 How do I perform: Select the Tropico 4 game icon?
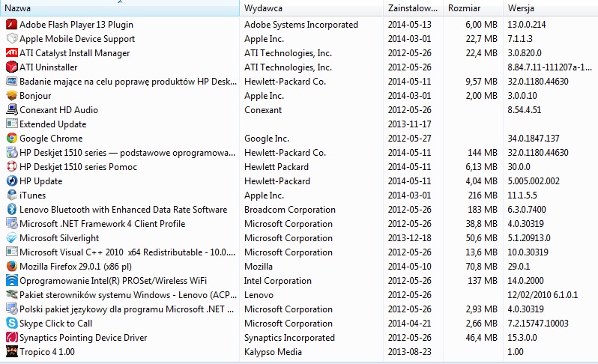[12, 351]
